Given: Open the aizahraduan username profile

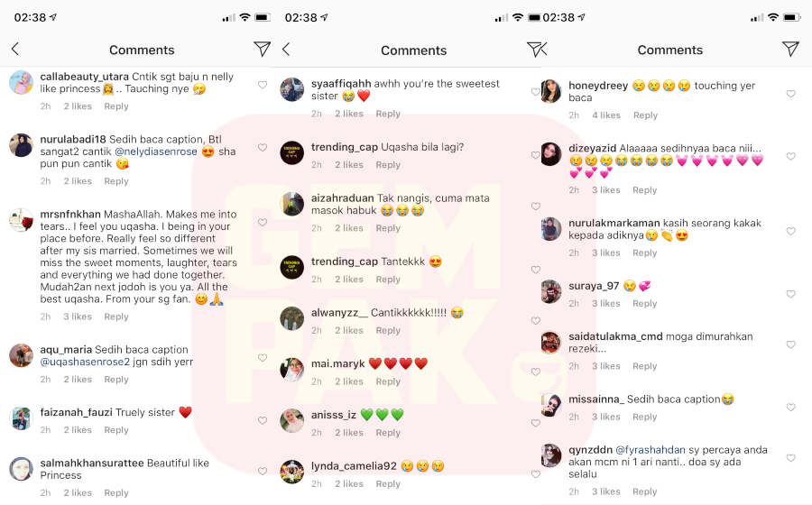Looking at the screenshot, I should 342,198.
